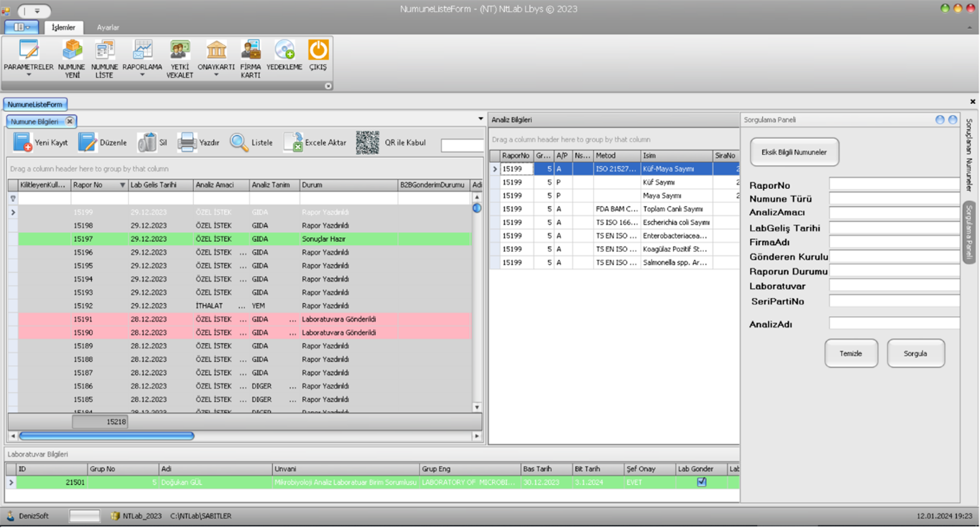Screen dimensions: 980x530
Task: Click the Yazdır printer icon
Action: 187,142
